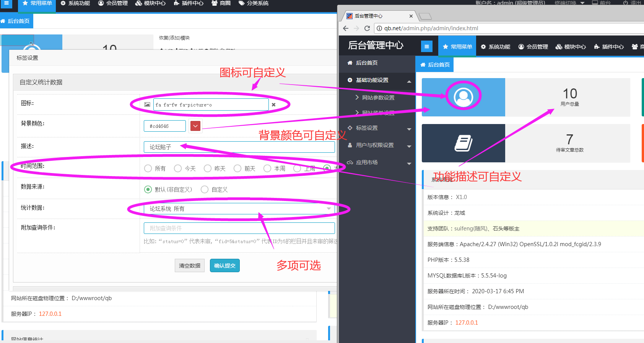Click the 确认提交 button

pyautogui.click(x=225, y=266)
